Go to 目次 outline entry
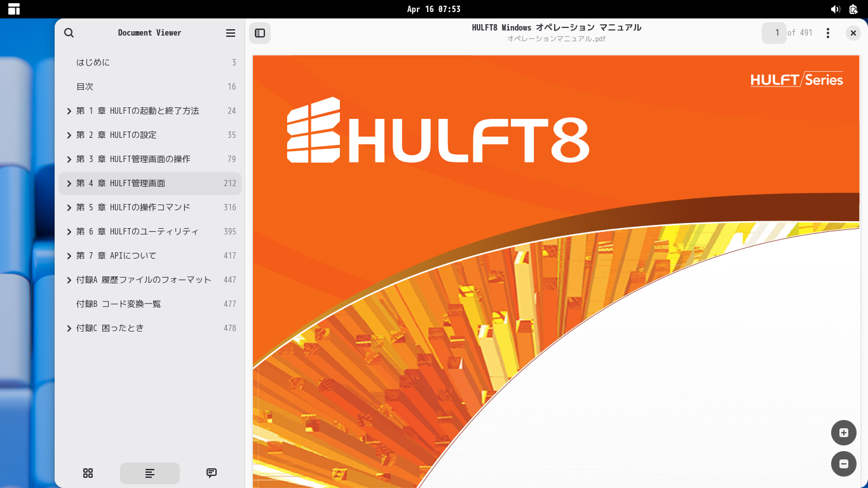Viewport: 868px width, 488px height. (150, 86)
